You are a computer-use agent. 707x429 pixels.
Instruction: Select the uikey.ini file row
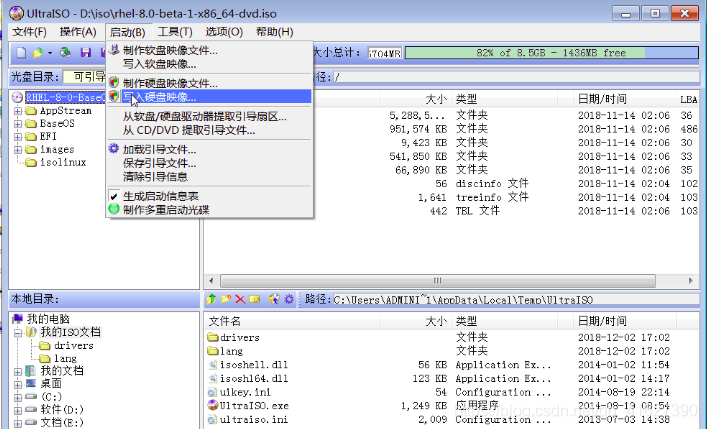coord(452,392)
